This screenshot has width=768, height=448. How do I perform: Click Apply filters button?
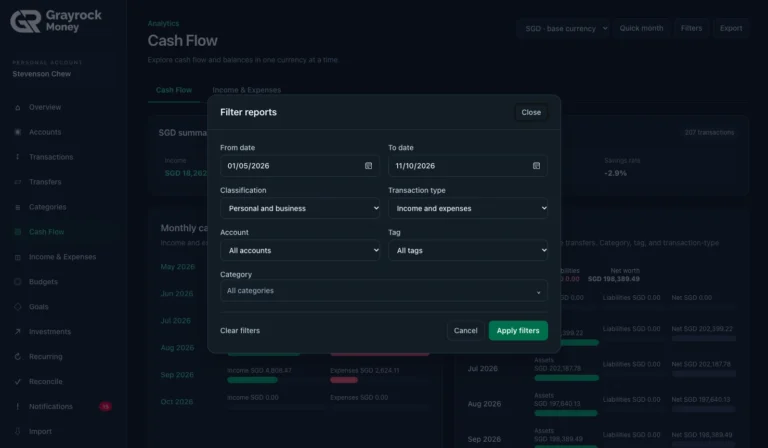tap(518, 331)
